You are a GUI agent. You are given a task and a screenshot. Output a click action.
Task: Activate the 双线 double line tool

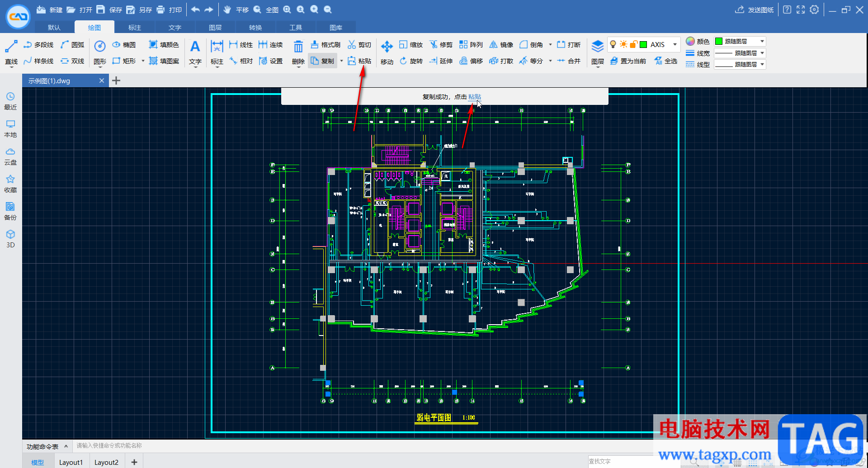pyautogui.click(x=72, y=61)
